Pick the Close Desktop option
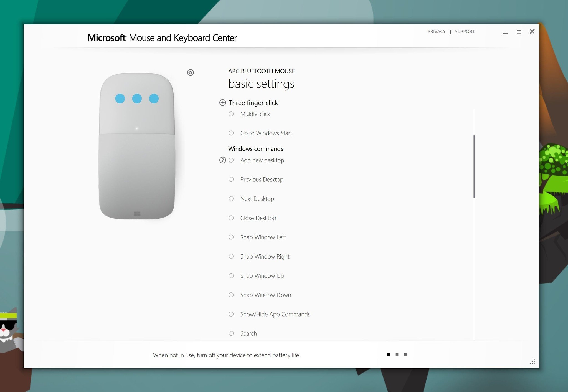Viewport: 568px width, 392px height. point(231,218)
